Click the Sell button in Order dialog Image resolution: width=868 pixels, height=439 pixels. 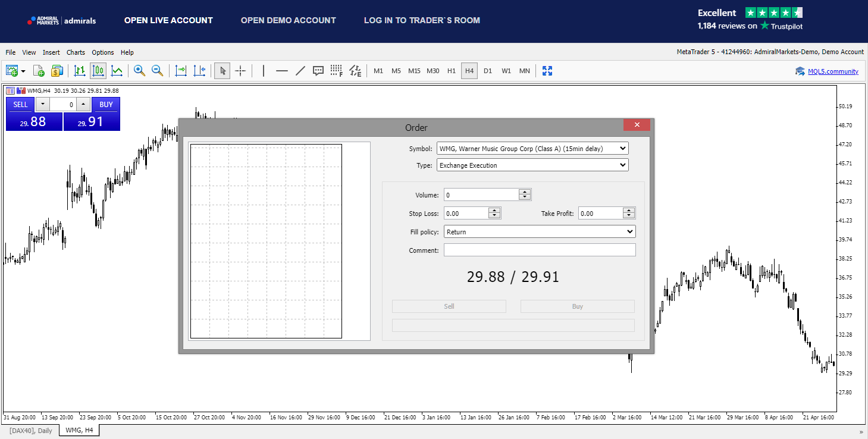coord(449,306)
